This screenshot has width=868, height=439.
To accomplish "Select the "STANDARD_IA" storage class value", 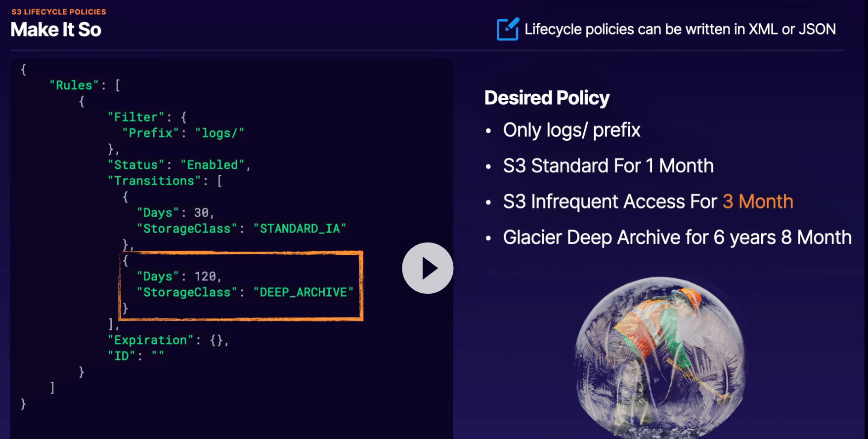I will coord(300,229).
